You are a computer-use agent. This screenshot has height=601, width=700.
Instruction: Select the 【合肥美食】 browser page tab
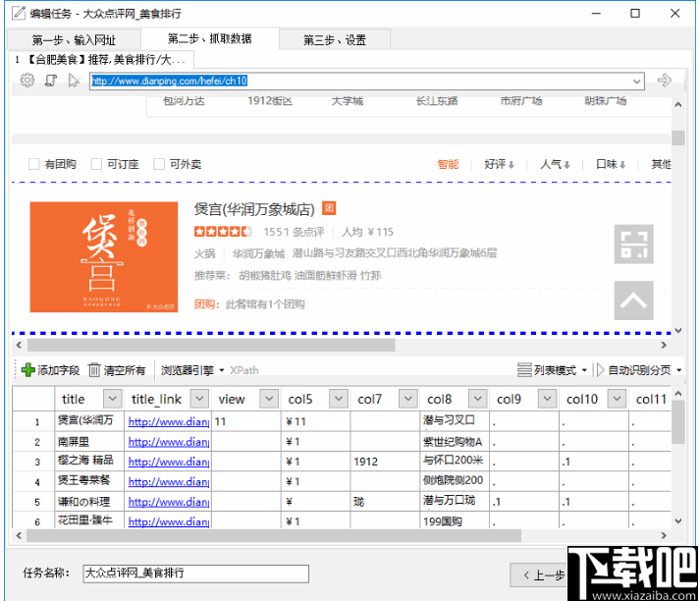pyautogui.click(x=102, y=59)
